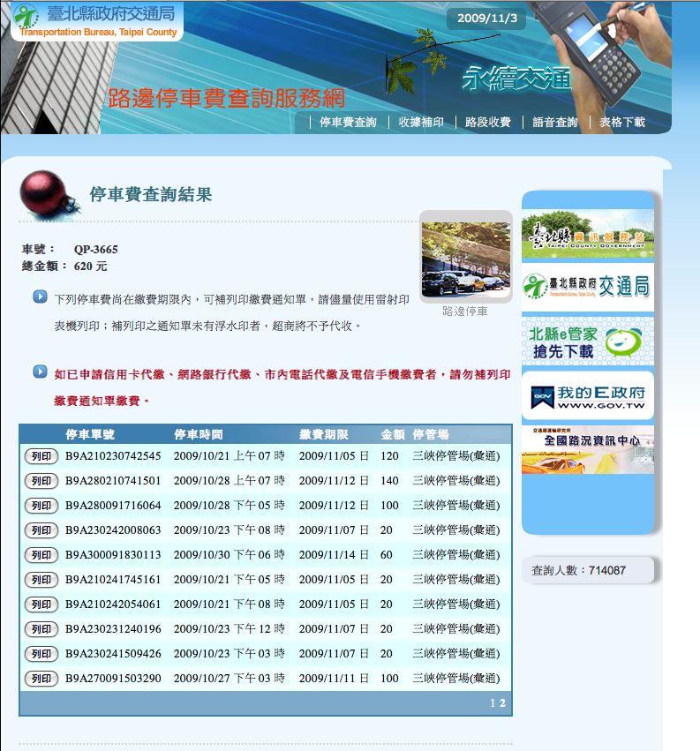
Task: Print ticket B9A270091503290 using 列印 button
Action: point(41,679)
